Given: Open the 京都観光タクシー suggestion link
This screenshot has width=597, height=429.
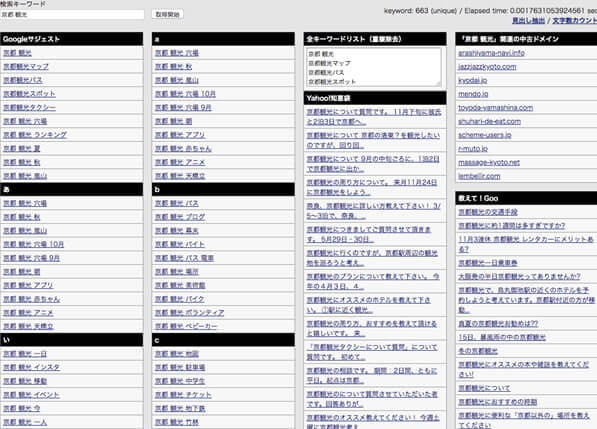Looking at the screenshot, I should coord(29,107).
